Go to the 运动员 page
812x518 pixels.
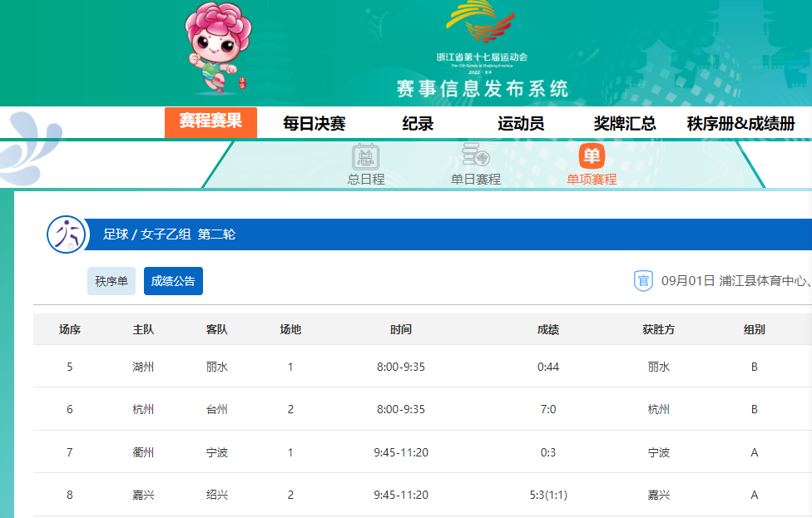click(x=521, y=124)
